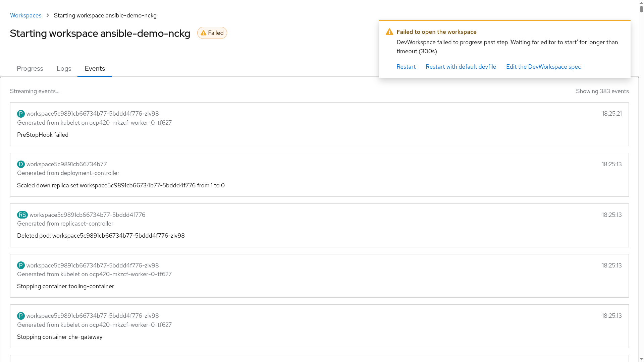This screenshot has height=362, width=644.
Task: Click the breadcrumb chevron separator
Action: (x=48, y=15)
